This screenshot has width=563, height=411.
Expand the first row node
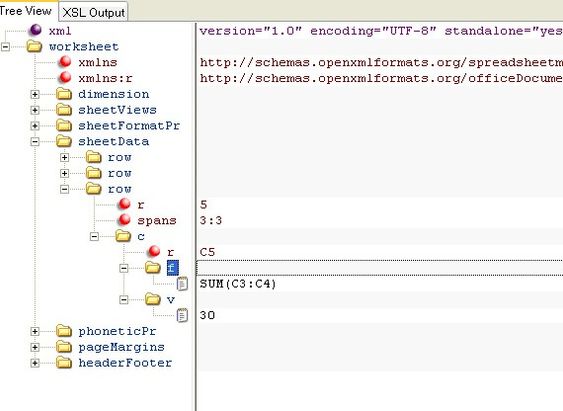pyautogui.click(x=64, y=157)
